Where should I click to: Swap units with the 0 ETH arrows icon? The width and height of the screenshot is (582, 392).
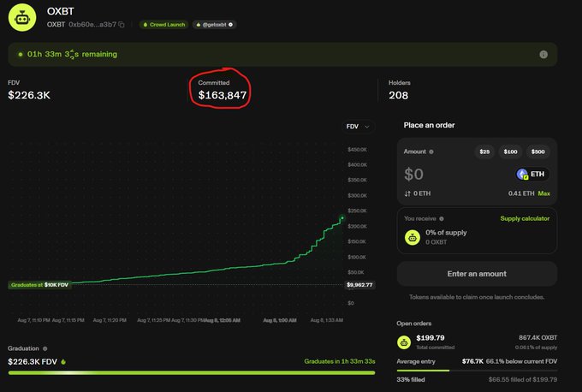coord(407,193)
